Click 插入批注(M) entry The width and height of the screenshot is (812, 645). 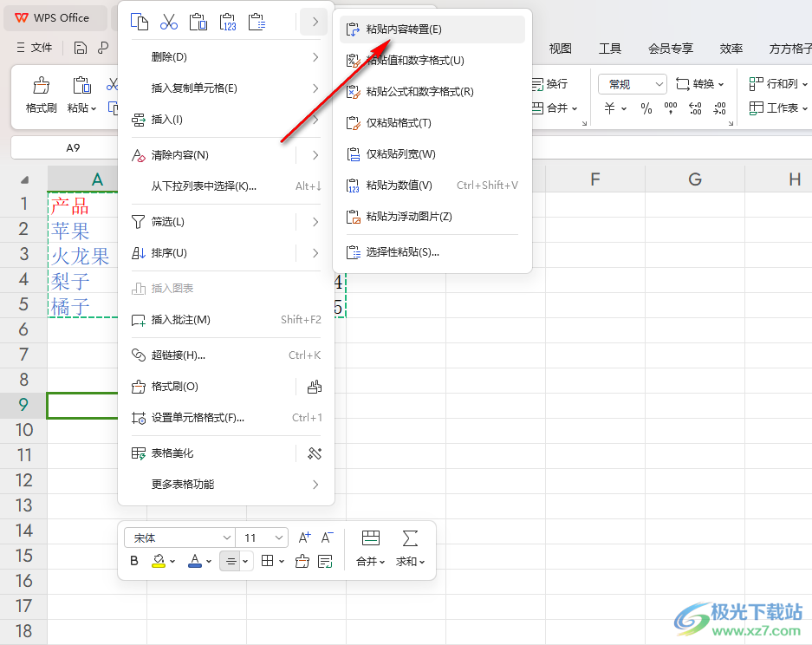pyautogui.click(x=226, y=320)
